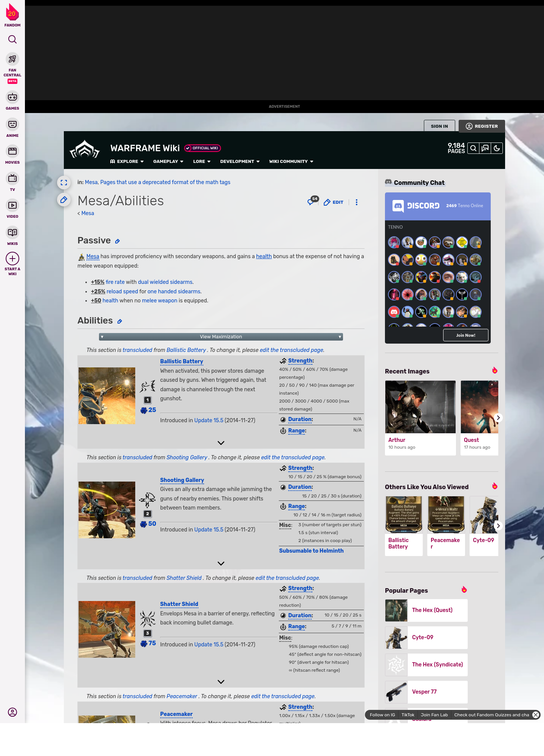Expand Shooting Gallery details chevron
Viewport: 544px width, 756px height.
221,563
